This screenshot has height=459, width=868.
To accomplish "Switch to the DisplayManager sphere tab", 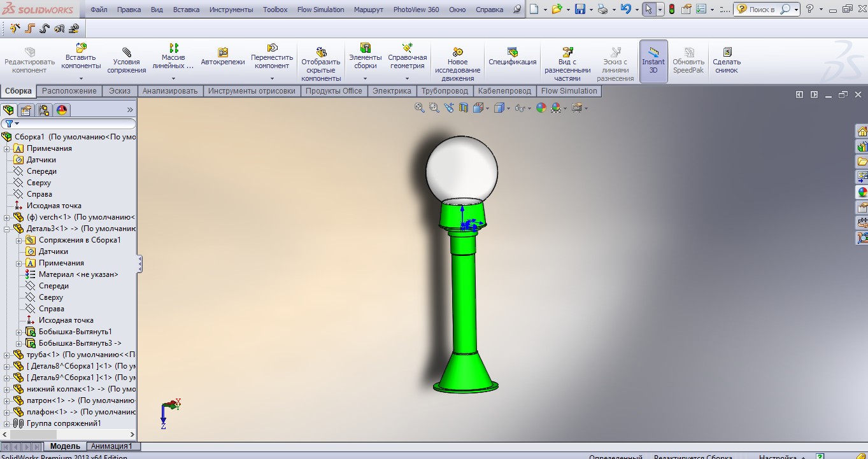I will tap(62, 110).
